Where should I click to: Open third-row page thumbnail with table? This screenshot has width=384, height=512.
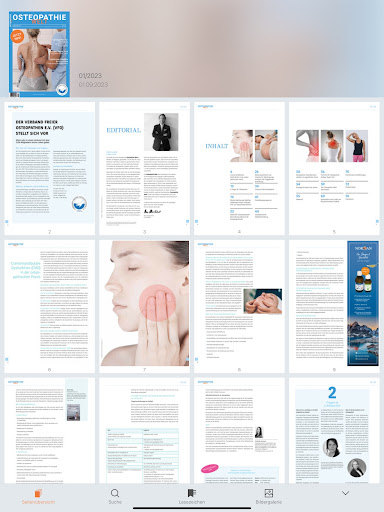(x=144, y=430)
